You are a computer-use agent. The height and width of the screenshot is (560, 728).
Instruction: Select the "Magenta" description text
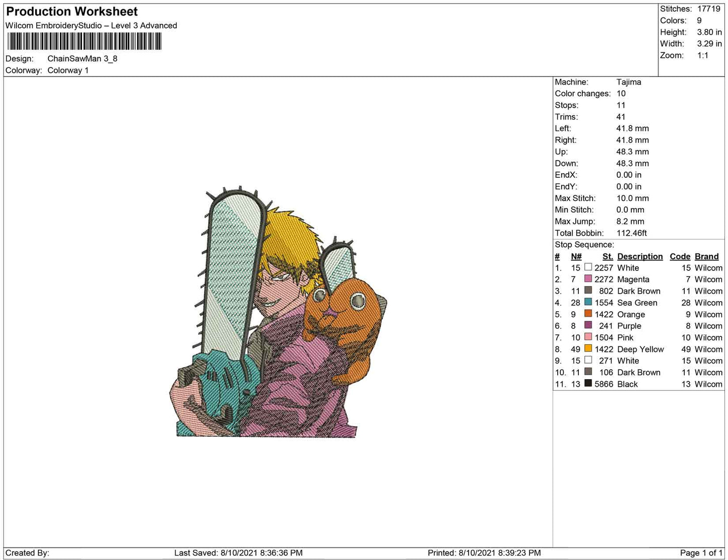tap(633, 279)
